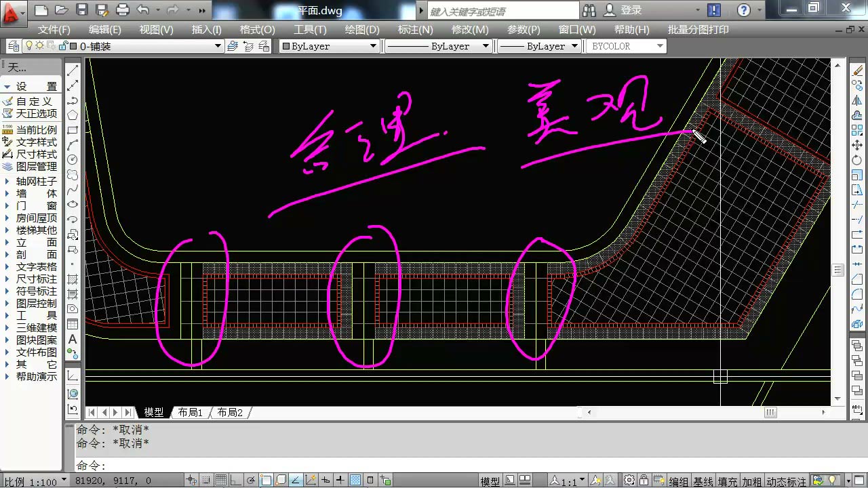Screen dimensions: 868x488
Task: Toggle Grid display in status bar
Action: (x=220, y=481)
